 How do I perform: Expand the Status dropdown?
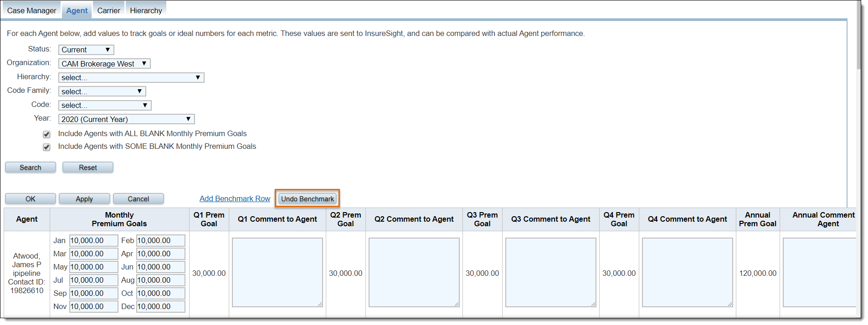(86, 50)
